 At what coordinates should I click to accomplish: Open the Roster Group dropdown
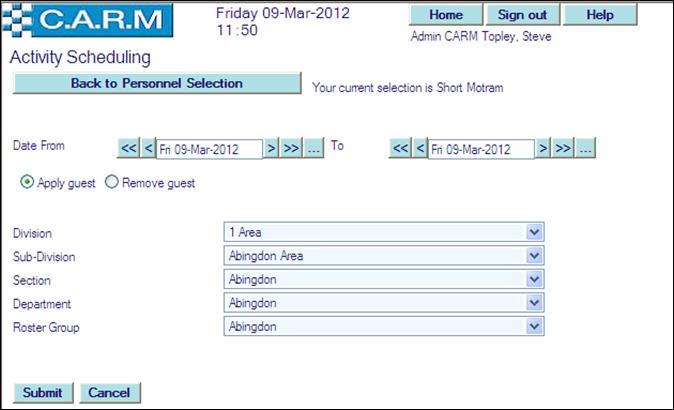535,326
